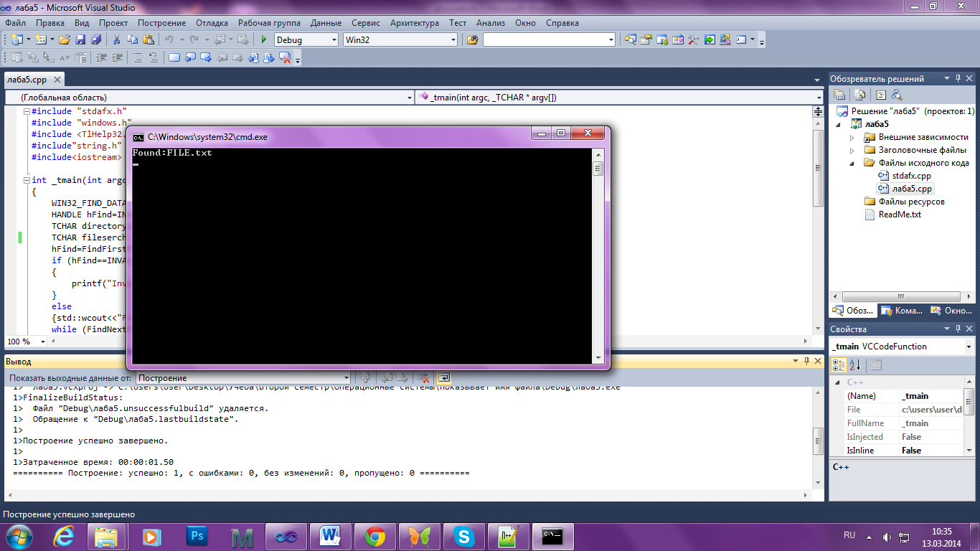Toggle pin on the Свойства panel
The height and width of the screenshot is (551, 980).
958,329
